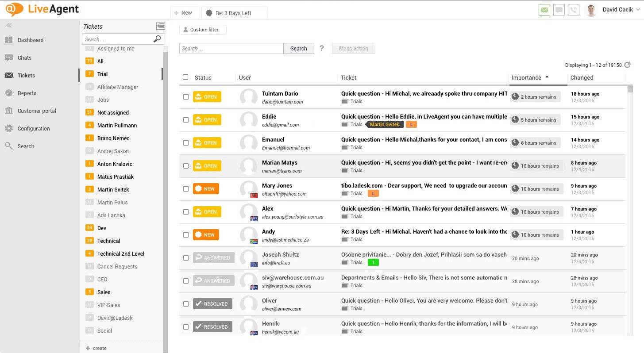Click David Cacik's avatar picture

591,10
